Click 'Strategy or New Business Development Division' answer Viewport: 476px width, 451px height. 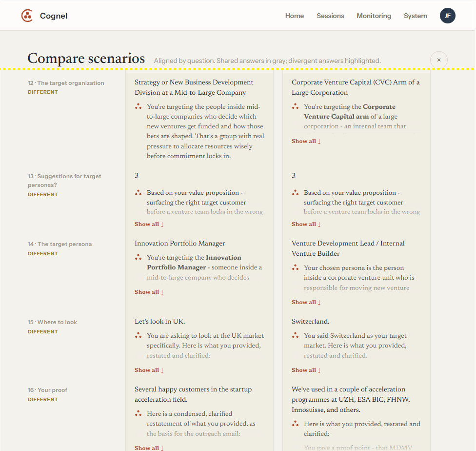point(194,87)
